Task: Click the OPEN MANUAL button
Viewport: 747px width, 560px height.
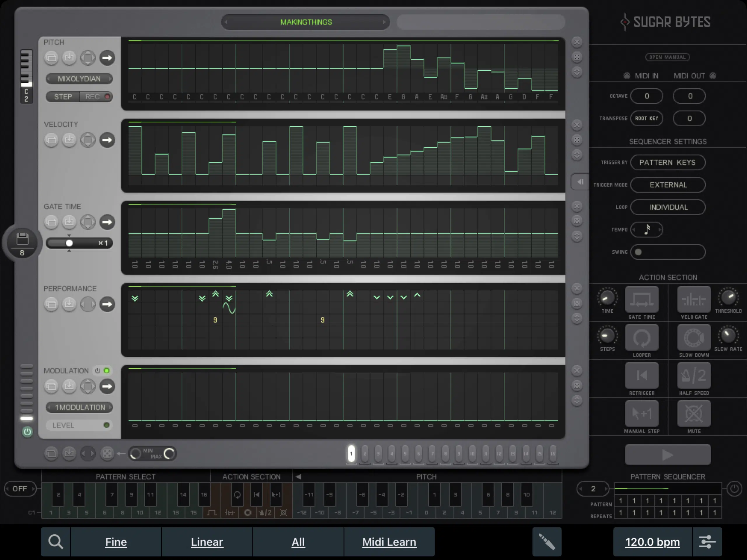Action: tap(667, 57)
